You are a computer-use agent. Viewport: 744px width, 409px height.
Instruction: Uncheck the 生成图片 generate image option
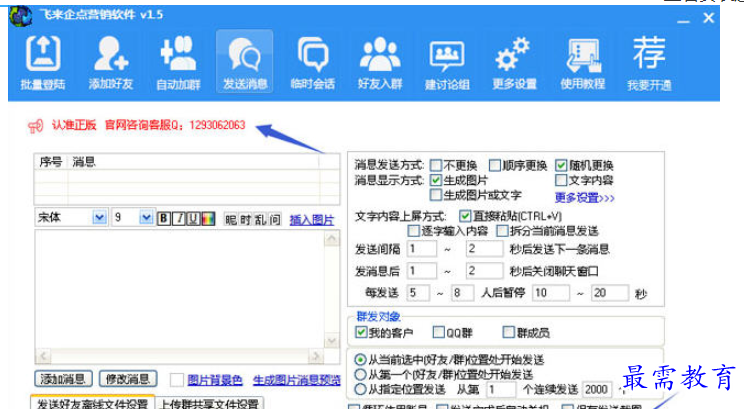(x=435, y=180)
